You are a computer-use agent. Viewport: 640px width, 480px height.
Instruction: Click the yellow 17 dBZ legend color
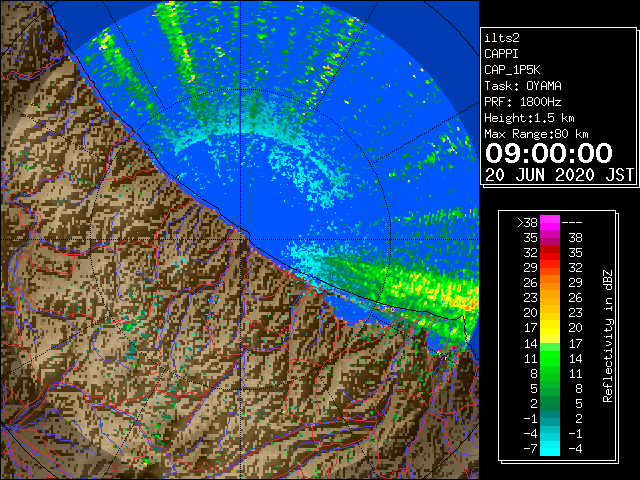(550, 328)
